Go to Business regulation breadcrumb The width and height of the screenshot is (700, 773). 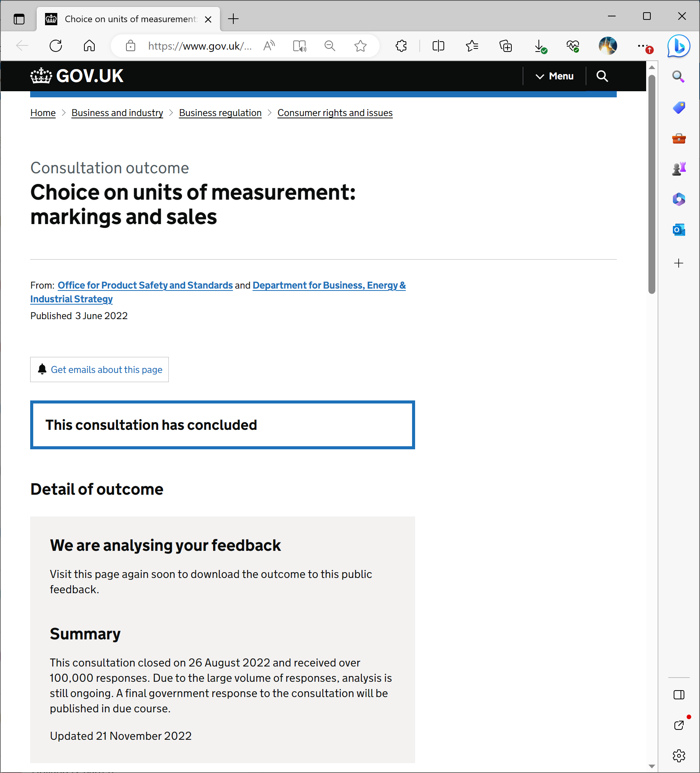220,113
